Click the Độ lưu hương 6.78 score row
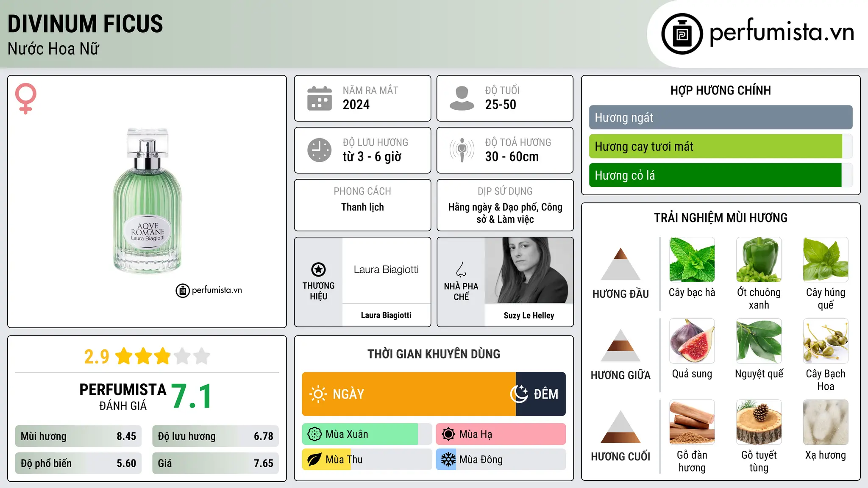 coord(215,436)
